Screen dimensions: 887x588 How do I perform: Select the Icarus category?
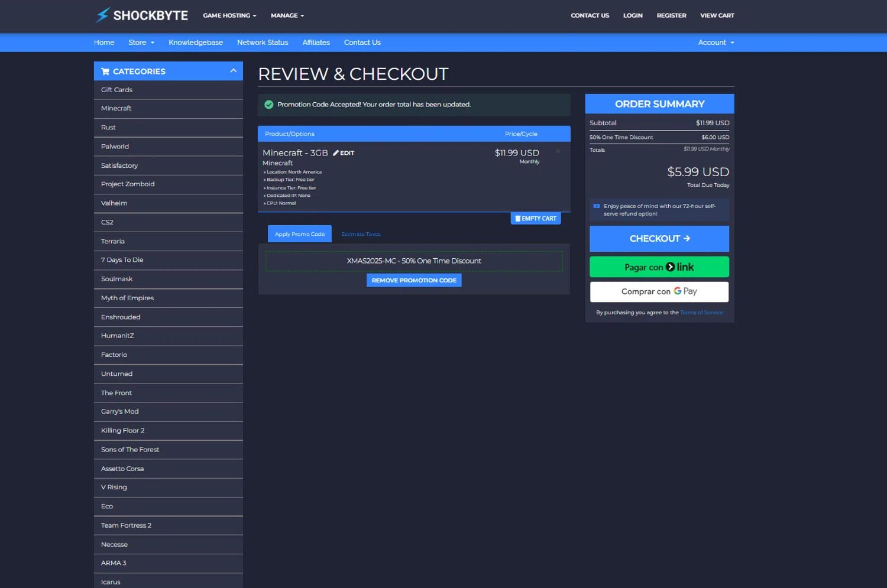(169, 581)
